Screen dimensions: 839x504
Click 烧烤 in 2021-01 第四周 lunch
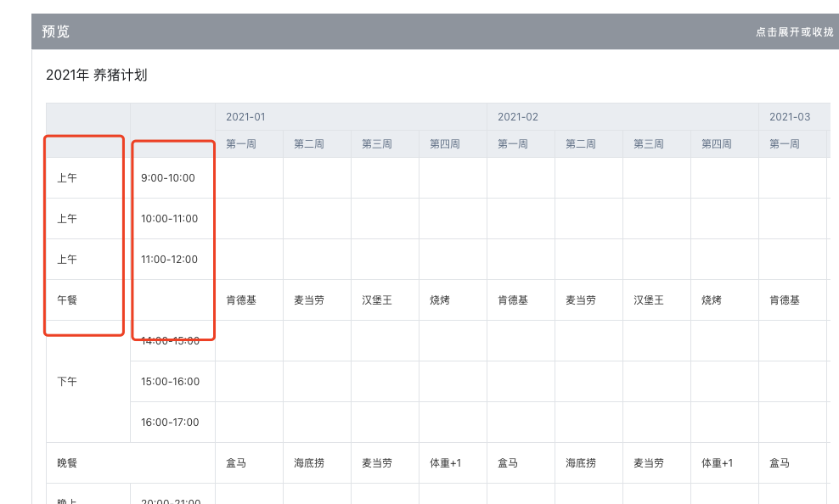(x=439, y=300)
